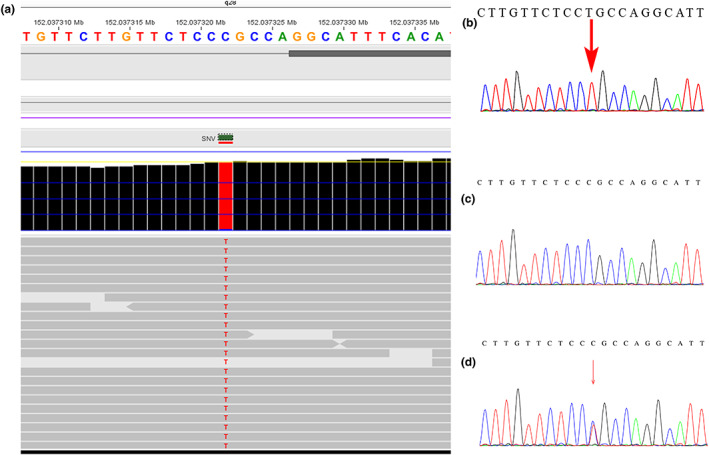Image resolution: width=709 pixels, height=455 pixels.
Task: Click the 152.037330 Mb ruler label
Action: tap(343, 21)
